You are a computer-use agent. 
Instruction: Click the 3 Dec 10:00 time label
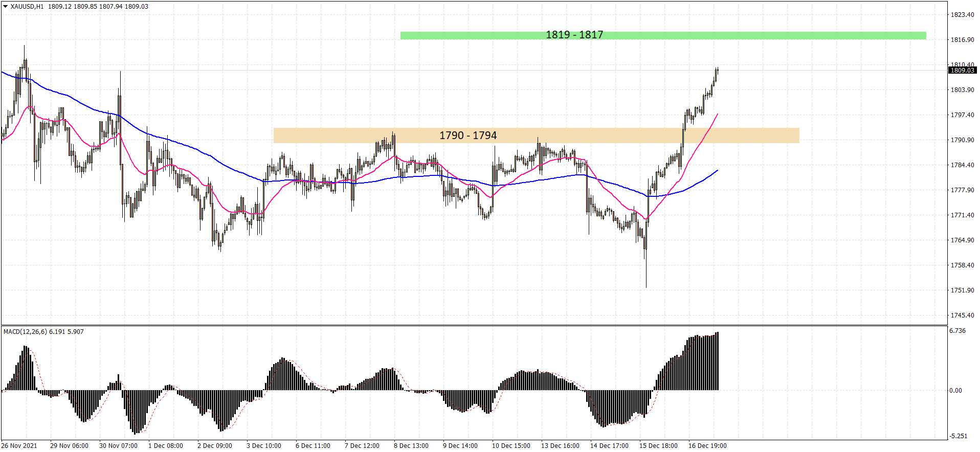(264, 446)
